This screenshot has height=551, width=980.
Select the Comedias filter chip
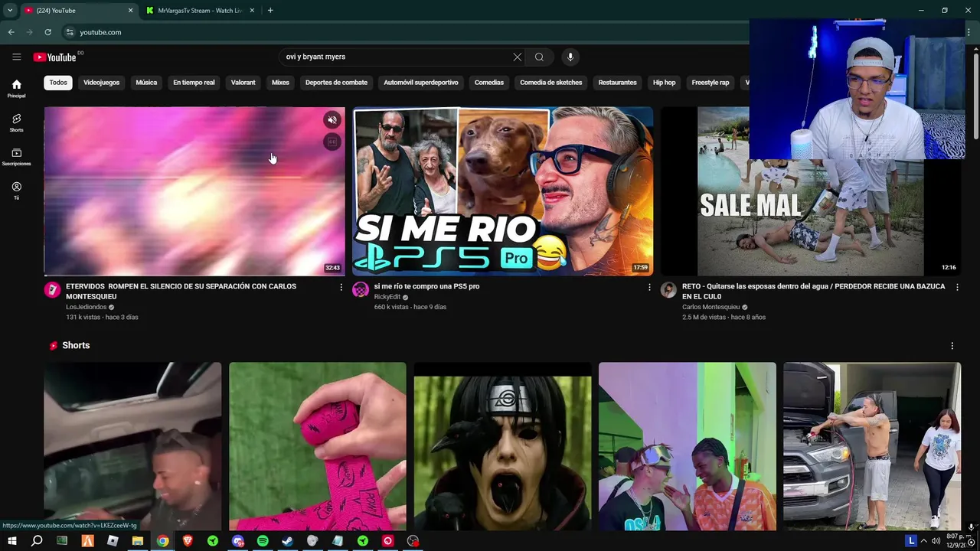point(489,83)
